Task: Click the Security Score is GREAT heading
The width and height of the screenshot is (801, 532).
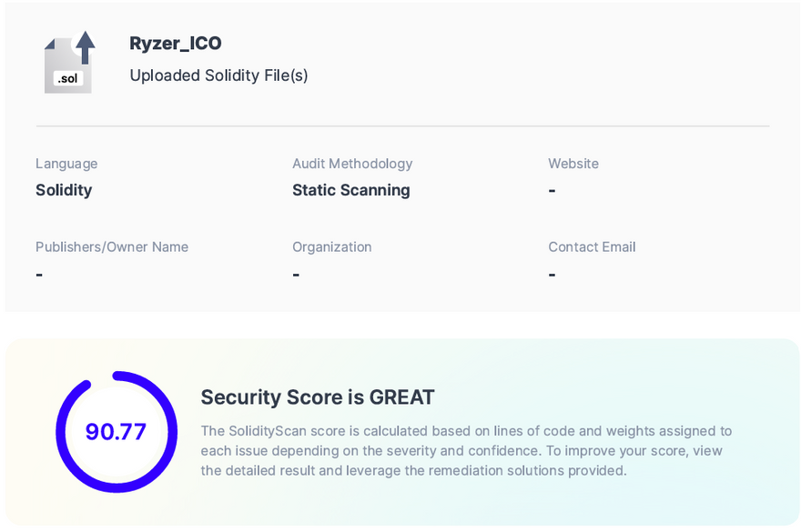Action: click(x=318, y=397)
